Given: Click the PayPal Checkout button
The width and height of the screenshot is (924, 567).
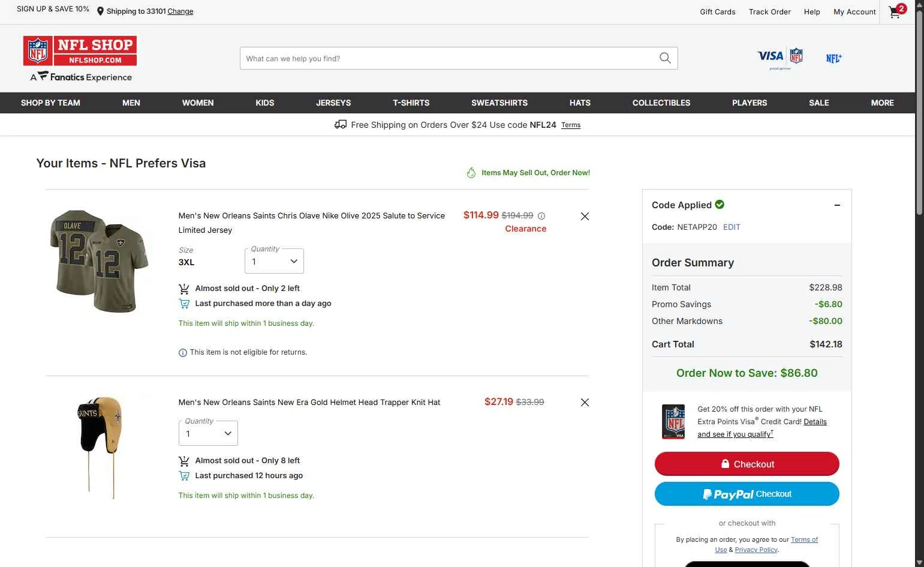Looking at the screenshot, I should click(747, 494).
